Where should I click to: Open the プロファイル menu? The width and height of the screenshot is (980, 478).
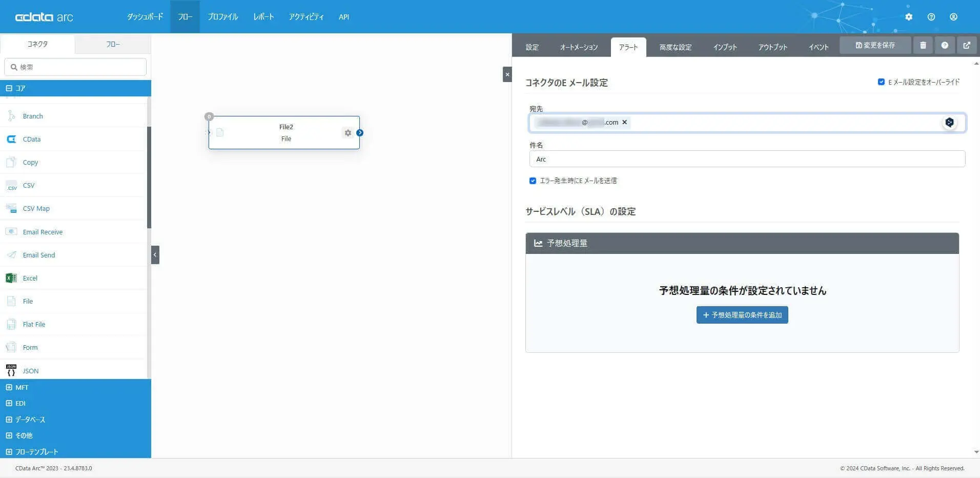[223, 17]
